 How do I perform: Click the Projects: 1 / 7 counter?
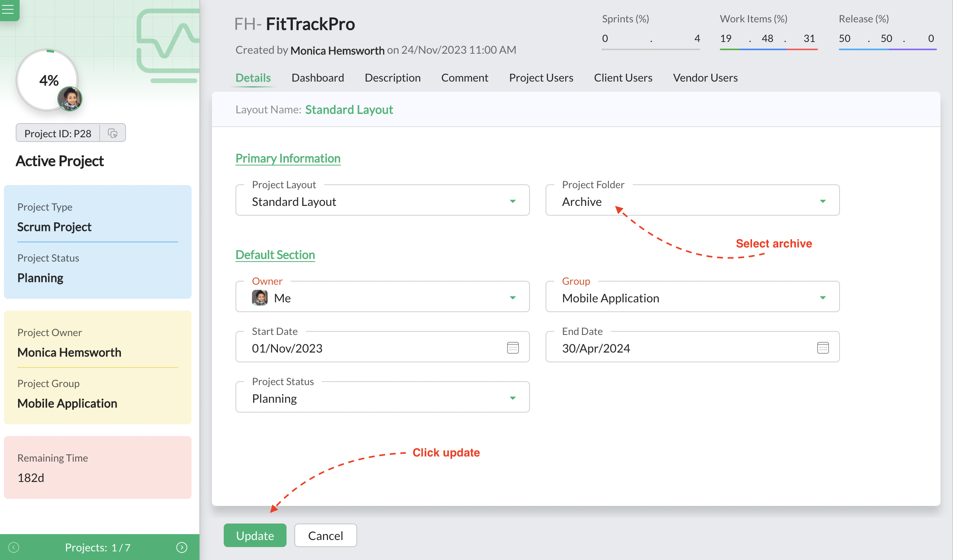click(97, 547)
